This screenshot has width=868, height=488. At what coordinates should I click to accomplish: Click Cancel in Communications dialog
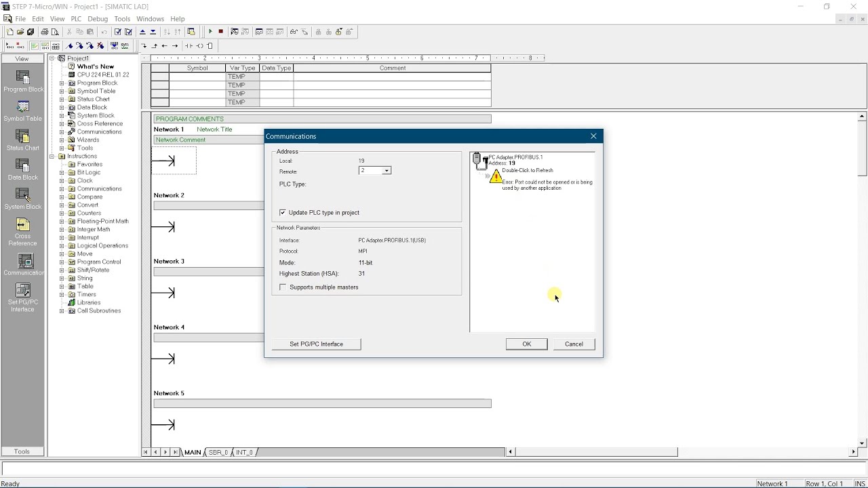pyautogui.click(x=574, y=344)
